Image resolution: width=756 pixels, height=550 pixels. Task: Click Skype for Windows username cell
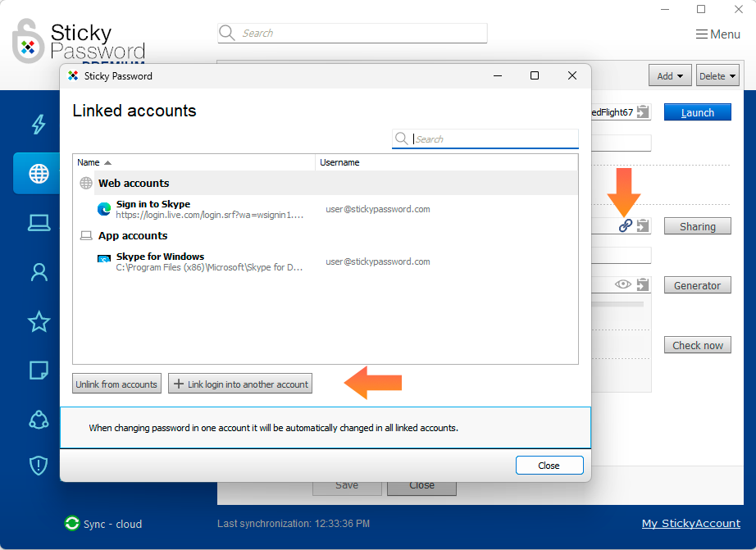coord(377,261)
